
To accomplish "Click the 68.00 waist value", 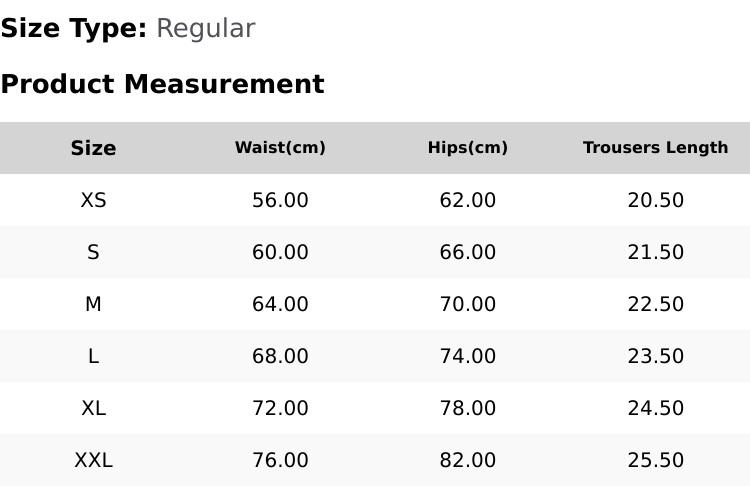I will point(280,356).
